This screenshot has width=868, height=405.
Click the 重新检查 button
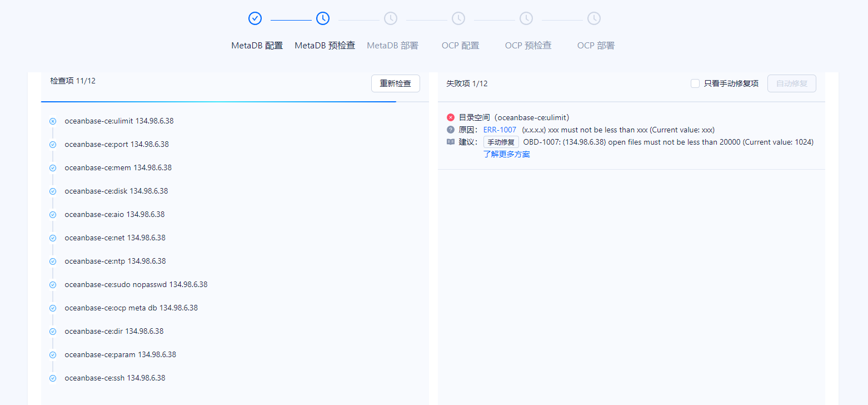(x=396, y=83)
